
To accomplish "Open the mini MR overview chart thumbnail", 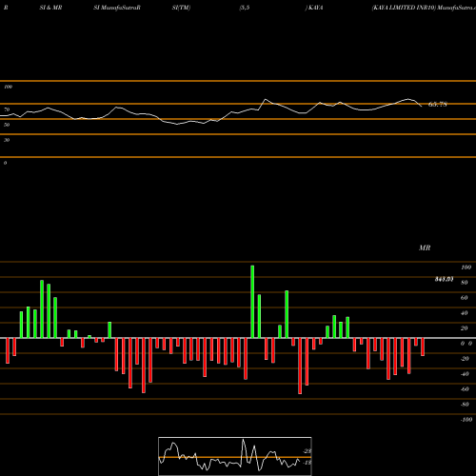I will [x=235, y=456].
